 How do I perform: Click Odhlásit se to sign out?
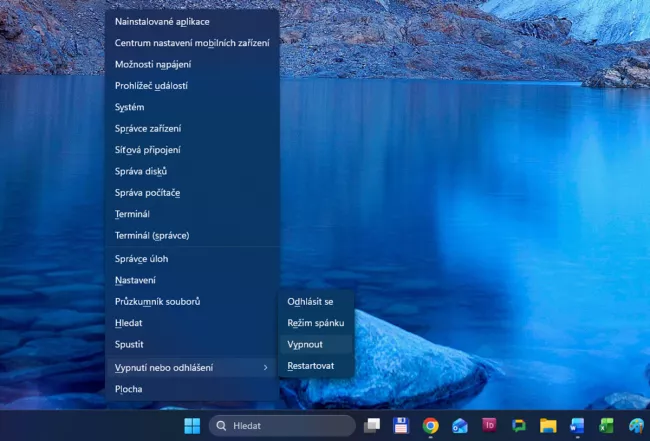pos(310,301)
